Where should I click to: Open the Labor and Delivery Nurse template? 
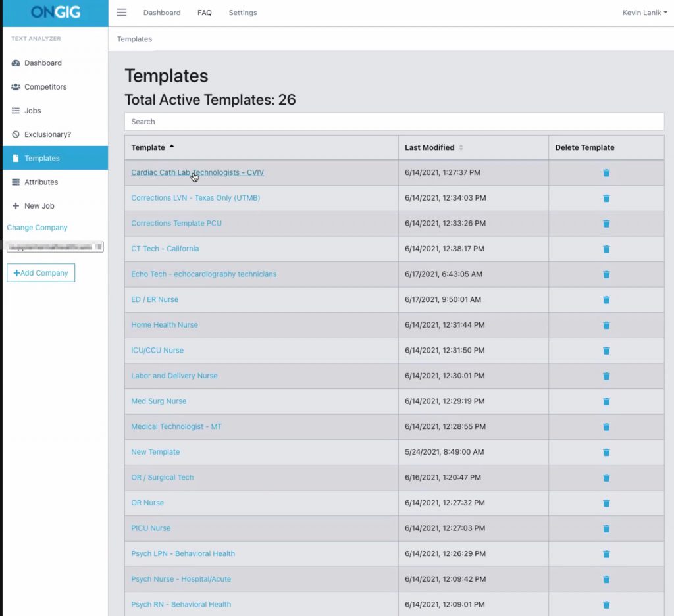click(174, 375)
